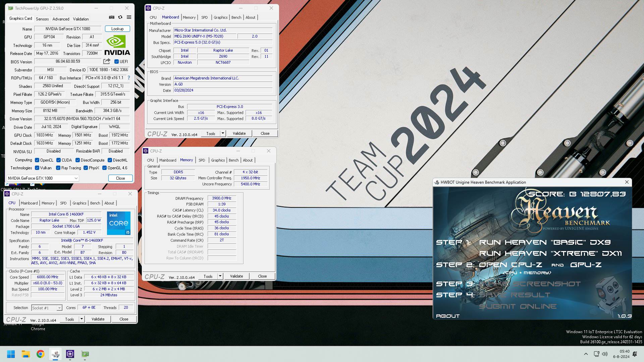This screenshot has height=362, width=644.
Task: Click the HWBOT robot mascot icon
Action: 610,295
